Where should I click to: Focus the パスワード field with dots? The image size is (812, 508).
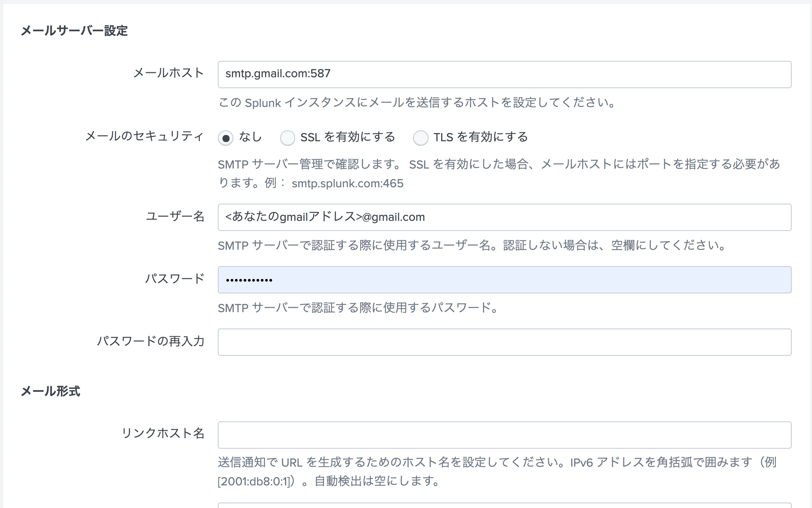pyautogui.click(x=504, y=280)
